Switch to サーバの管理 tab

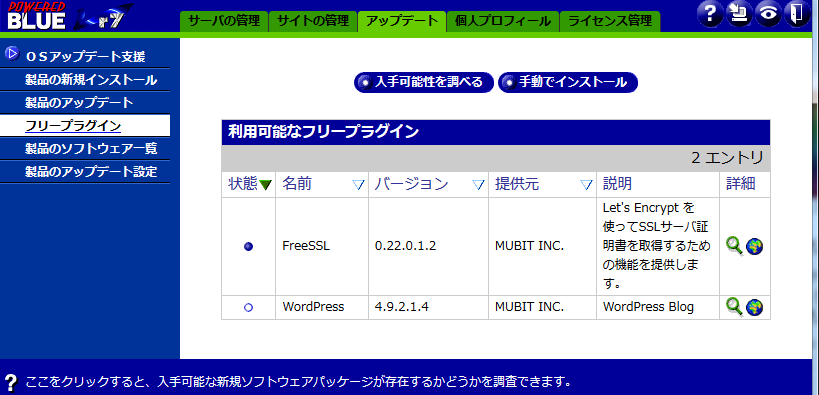(x=224, y=21)
